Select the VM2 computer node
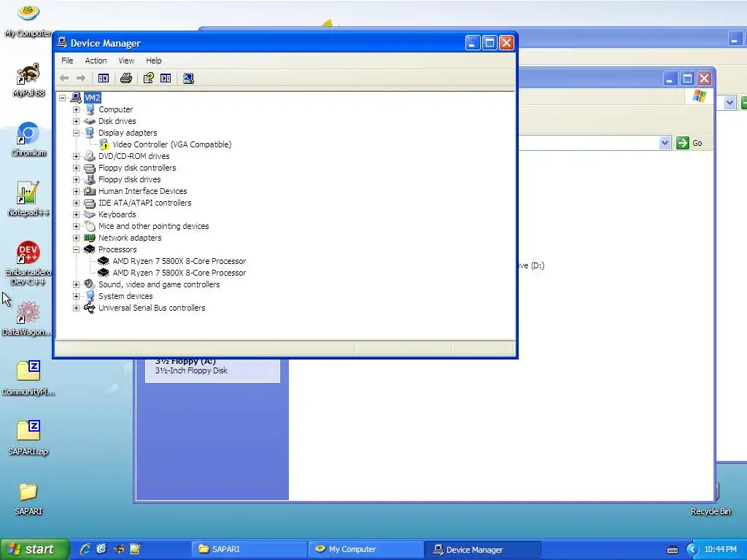Screen dimensions: 747x560 (x=93, y=98)
